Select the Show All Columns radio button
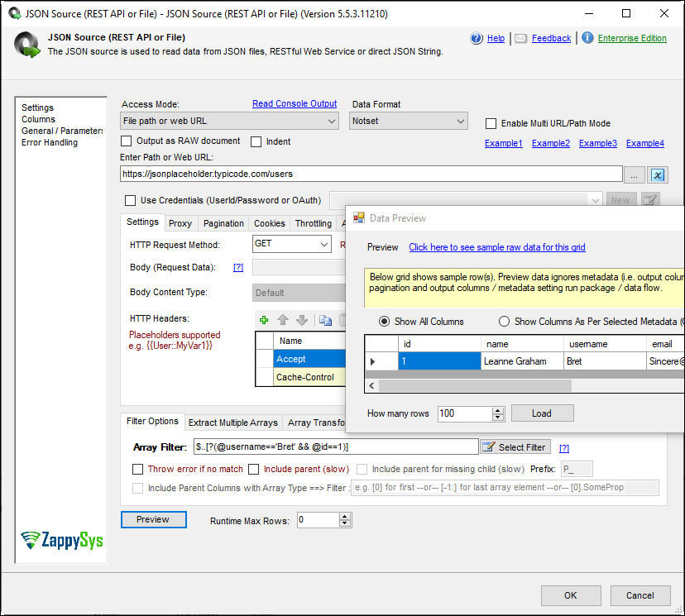Viewport: 685px width, 616px height. [x=384, y=322]
